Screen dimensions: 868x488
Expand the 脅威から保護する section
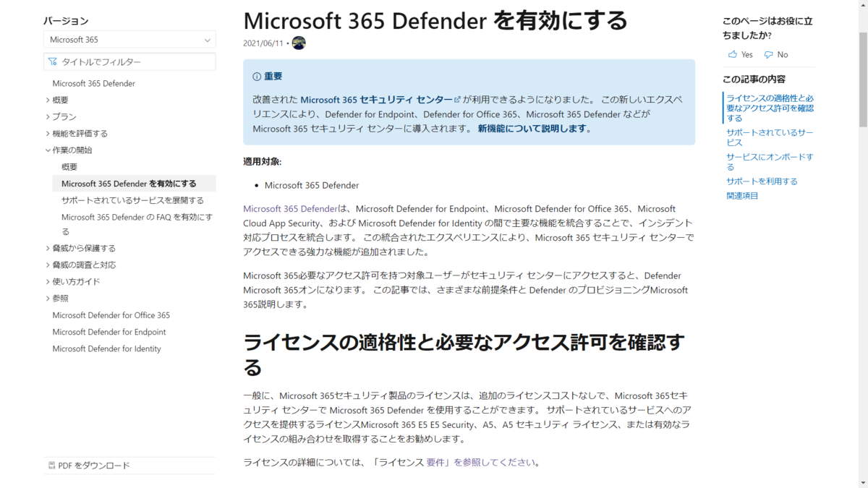point(48,248)
